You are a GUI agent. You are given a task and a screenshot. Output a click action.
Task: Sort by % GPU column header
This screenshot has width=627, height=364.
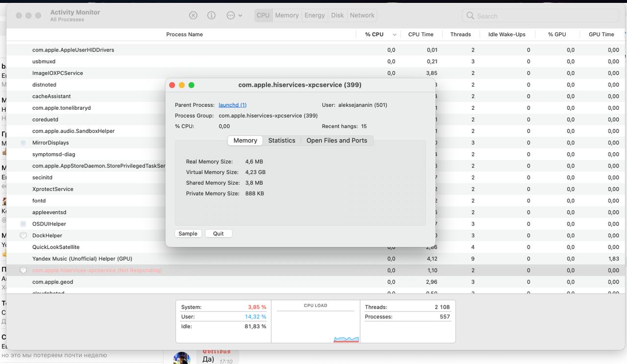(557, 34)
